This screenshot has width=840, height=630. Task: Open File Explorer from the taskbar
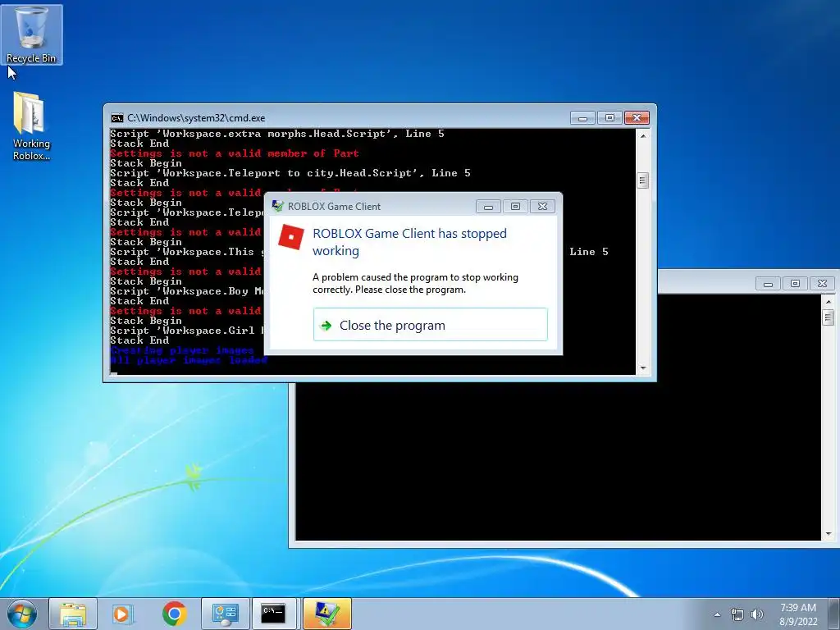(x=73, y=614)
